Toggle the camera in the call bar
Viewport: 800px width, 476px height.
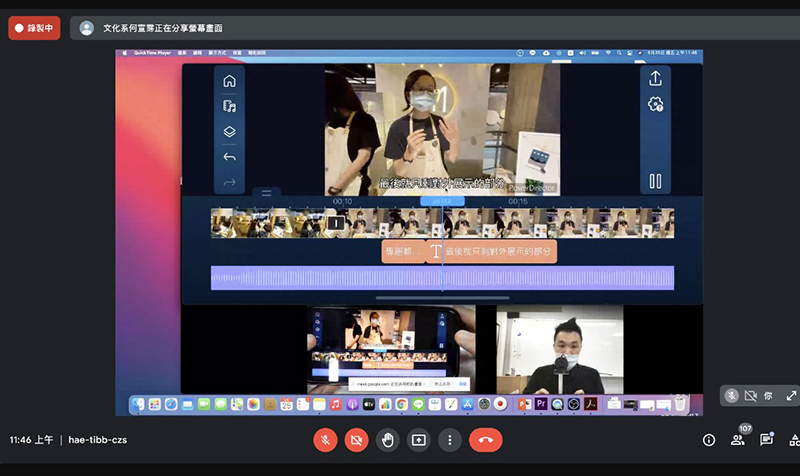click(356, 439)
